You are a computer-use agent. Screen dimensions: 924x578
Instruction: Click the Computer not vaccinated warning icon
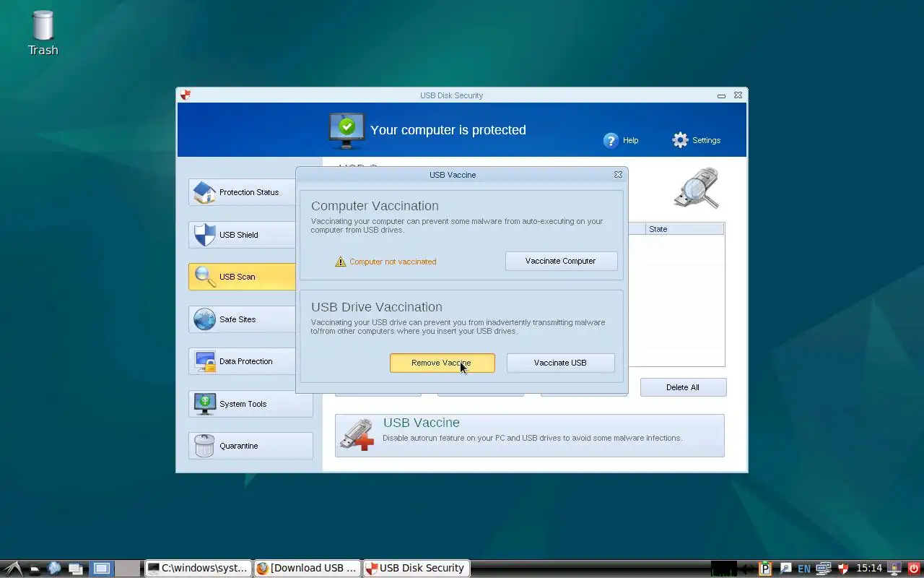341,262
